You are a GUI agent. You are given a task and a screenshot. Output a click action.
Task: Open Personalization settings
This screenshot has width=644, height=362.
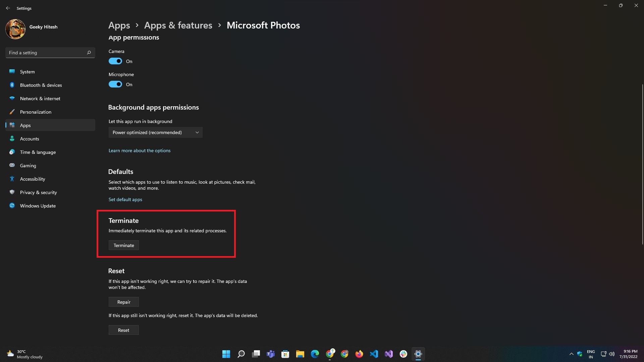[x=36, y=112]
